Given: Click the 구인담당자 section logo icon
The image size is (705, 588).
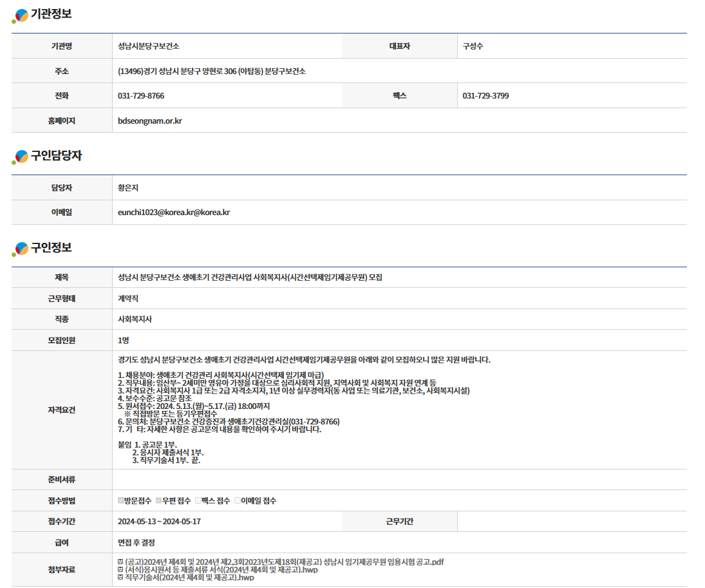Looking at the screenshot, I should pos(20,157).
